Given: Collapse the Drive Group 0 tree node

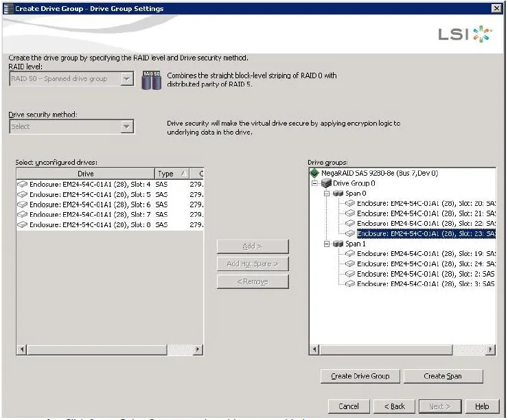Looking at the screenshot, I should click(x=314, y=184).
